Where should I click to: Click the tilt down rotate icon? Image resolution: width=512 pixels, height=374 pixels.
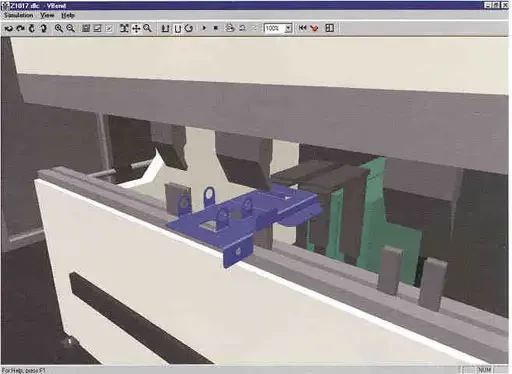(44, 29)
